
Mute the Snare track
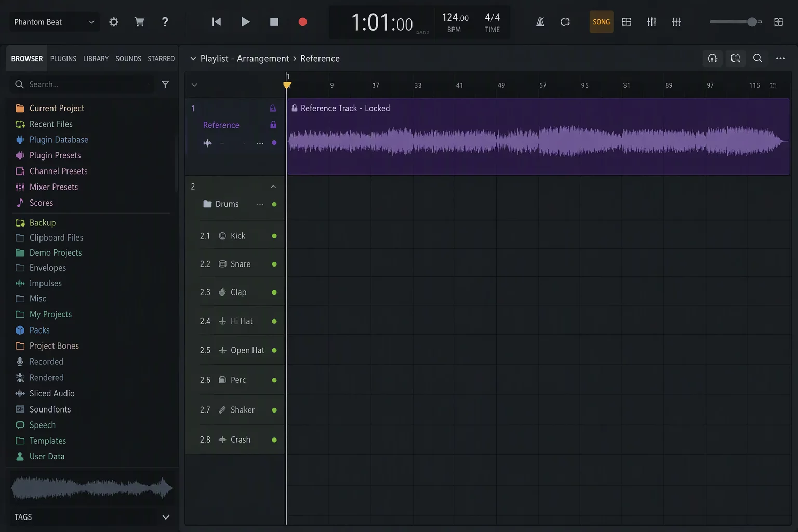pos(274,264)
